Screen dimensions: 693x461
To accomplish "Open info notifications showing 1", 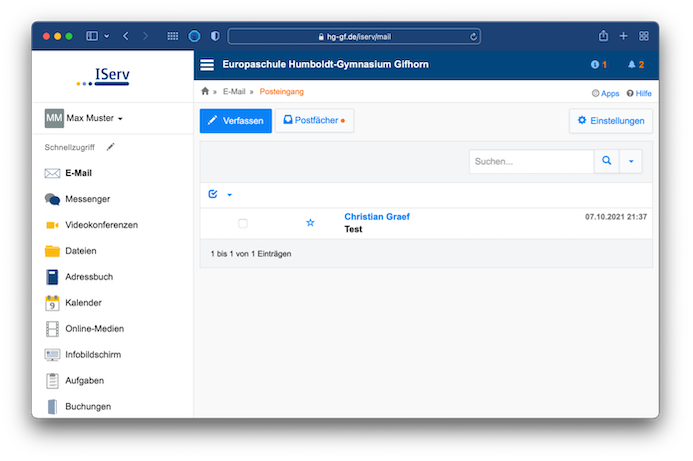I will (598, 65).
